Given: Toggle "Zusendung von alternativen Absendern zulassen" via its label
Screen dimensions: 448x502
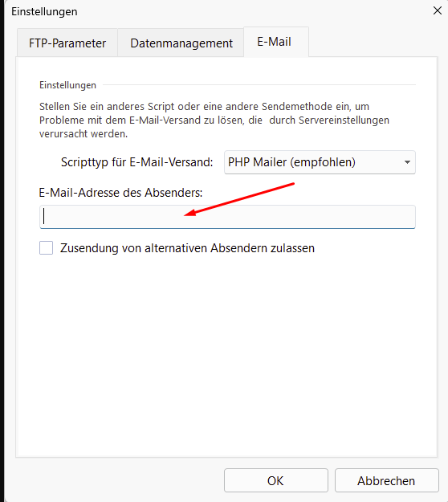Looking at the screenshot, I should point(187,248).
